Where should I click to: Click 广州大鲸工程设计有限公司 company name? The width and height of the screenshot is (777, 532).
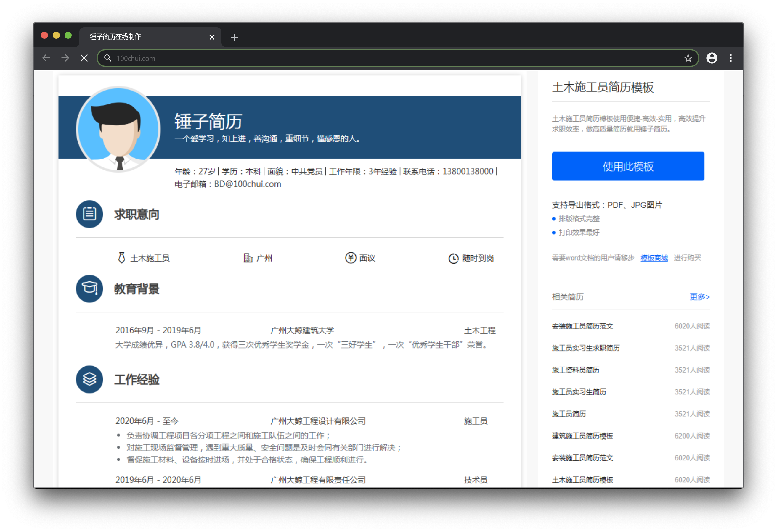point(318,421)
